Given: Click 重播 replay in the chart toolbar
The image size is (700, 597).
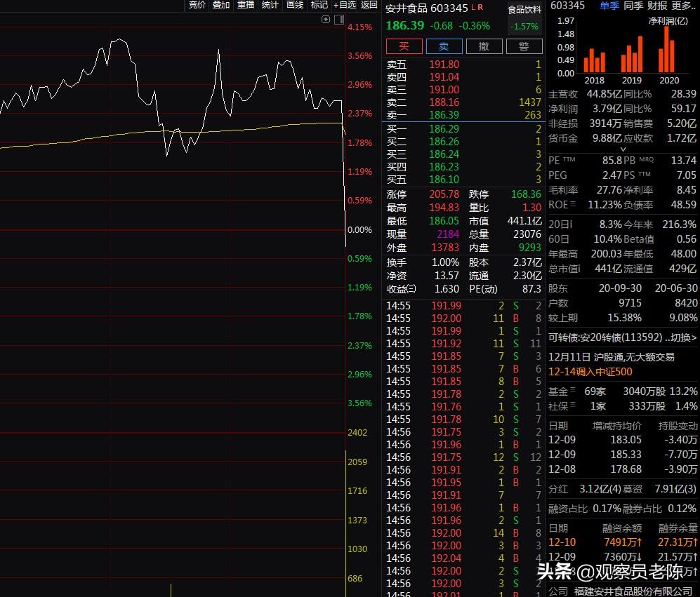Looking at the screenshot, I should point(246,5).
